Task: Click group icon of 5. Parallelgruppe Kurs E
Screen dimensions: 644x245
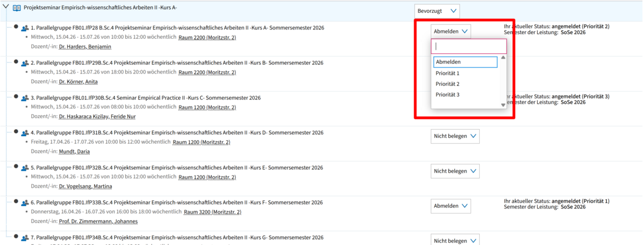Action: pos(25,168)
